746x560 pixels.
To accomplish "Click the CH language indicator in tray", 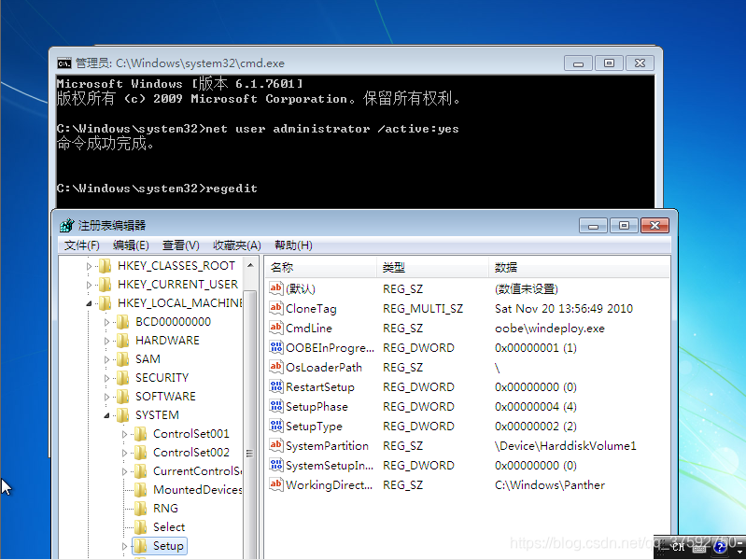I will coord(678,547).
